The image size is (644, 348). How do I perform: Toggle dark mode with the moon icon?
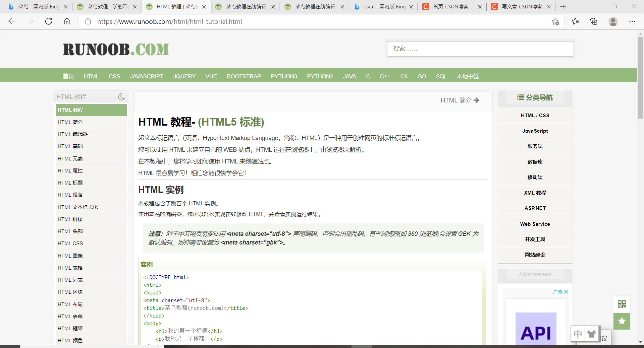pos(121,97)
